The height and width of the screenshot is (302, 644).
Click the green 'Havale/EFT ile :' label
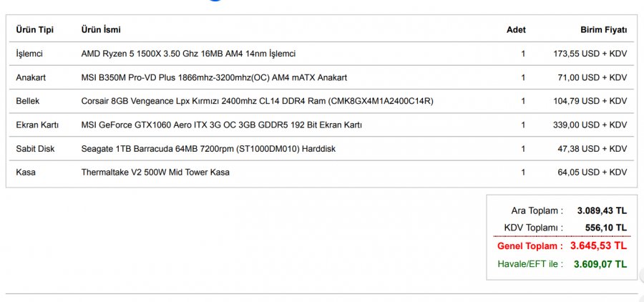530,264
